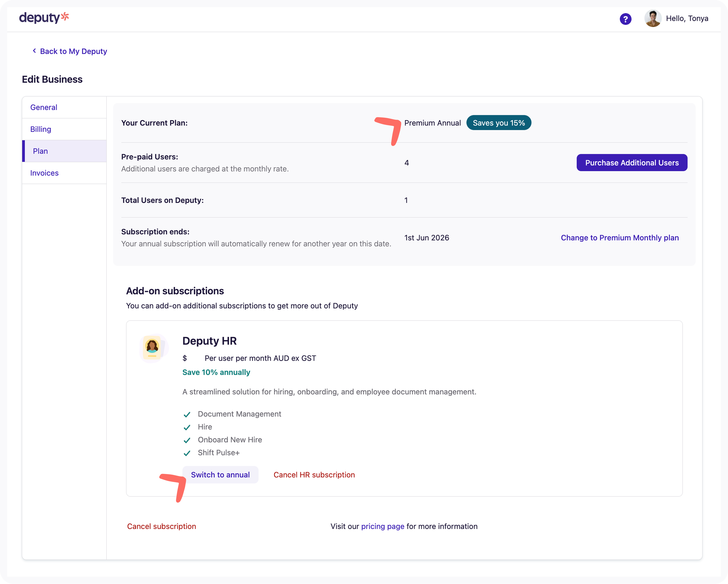Open the Invoices tab

click(x=64, y=173)
